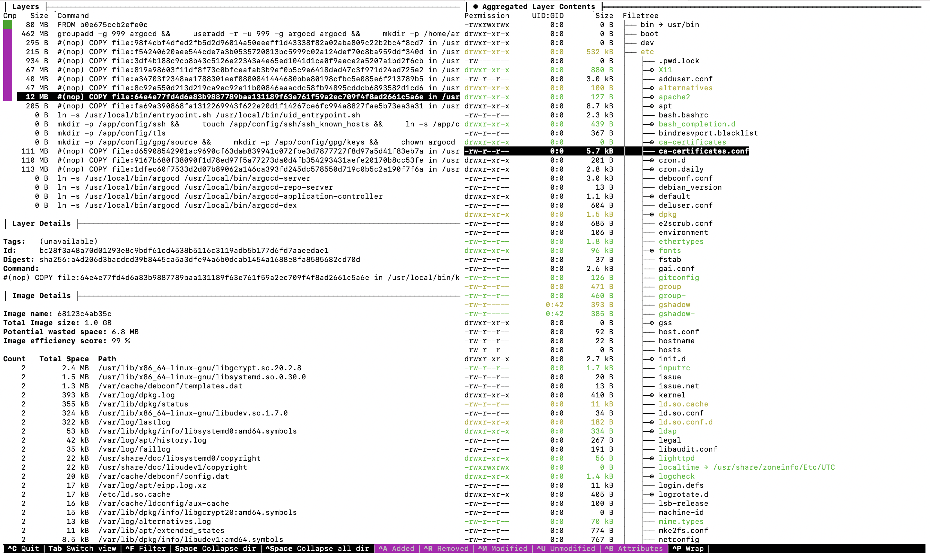930x560 pixels.
Task: Toggle the Added files filter
Action: 396,548
